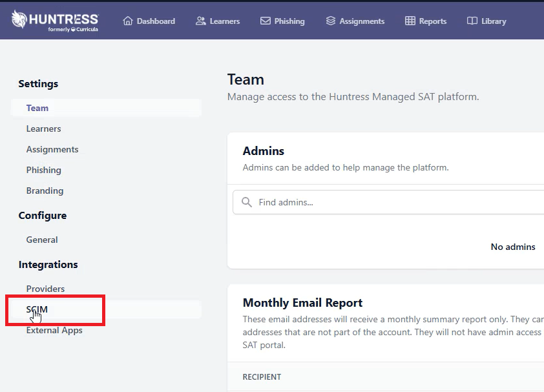Click the Settings sidebar heading

click(38, 83)
